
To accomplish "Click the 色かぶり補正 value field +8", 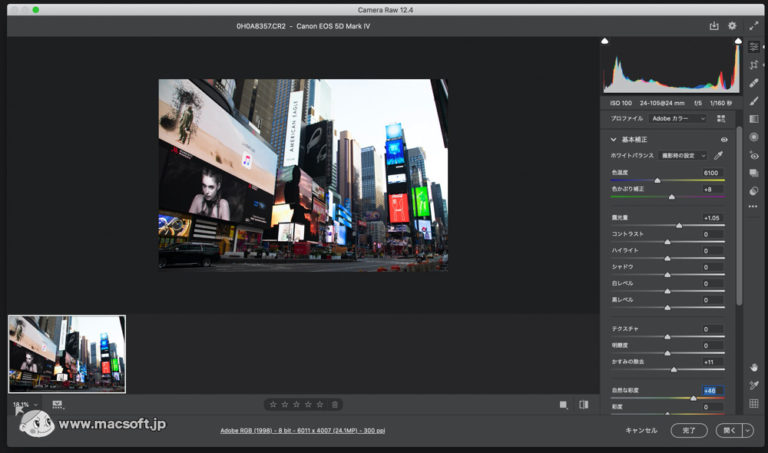I will [712, 189].
